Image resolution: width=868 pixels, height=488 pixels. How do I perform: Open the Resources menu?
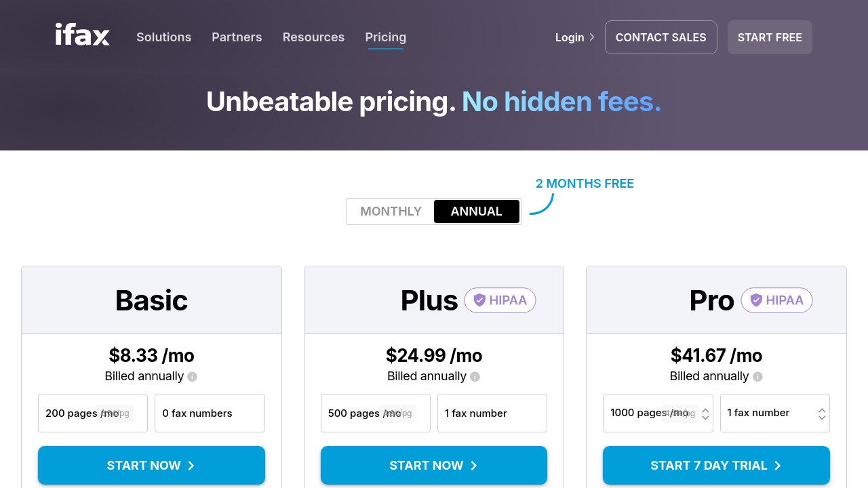point(313,37)
